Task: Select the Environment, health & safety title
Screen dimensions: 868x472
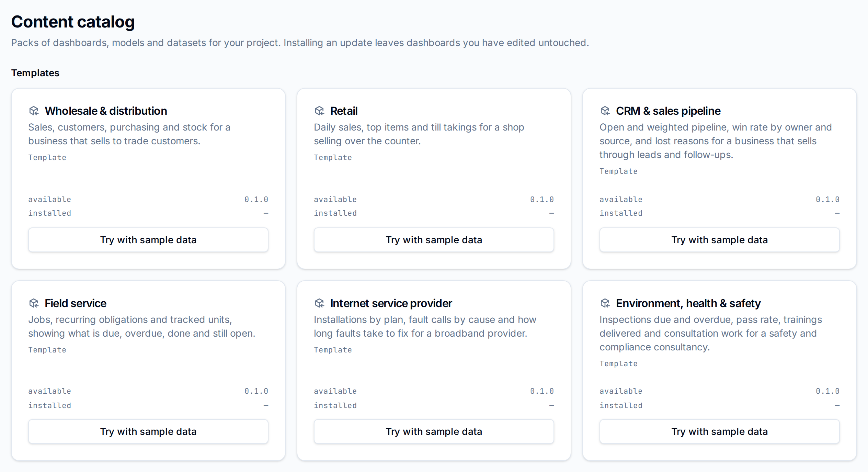Action: [688, 303]
